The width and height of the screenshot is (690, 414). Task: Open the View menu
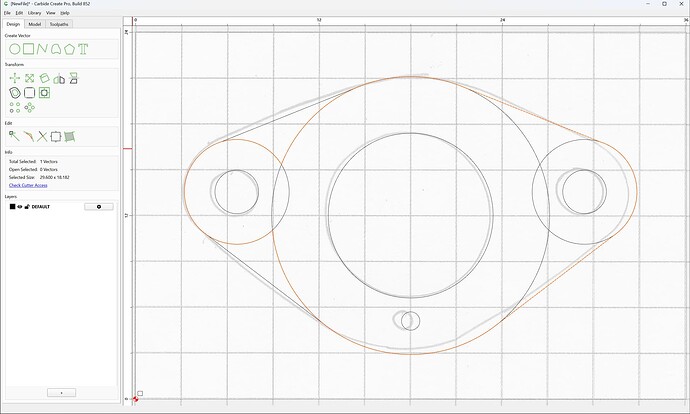50,13
